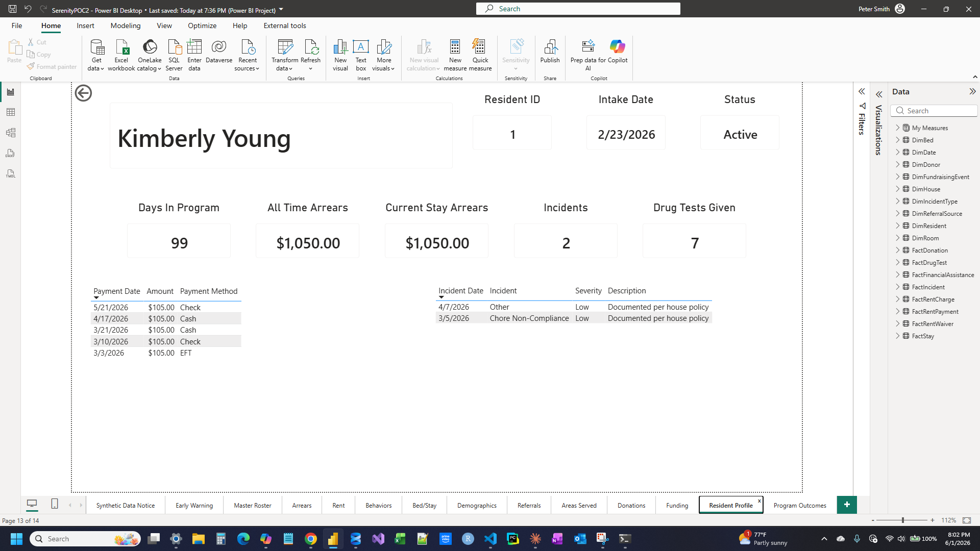Switch to Report view
980x551 pixels.
[10, 92]
